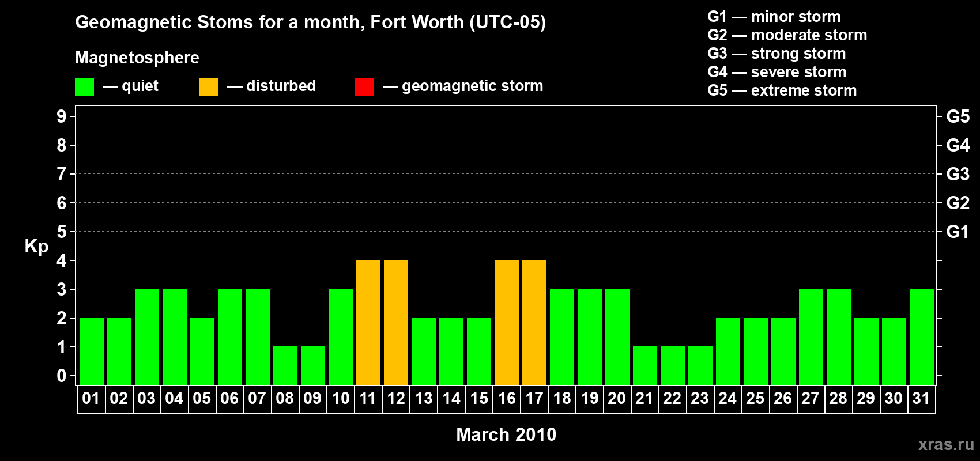Screen dimensions: 980x461
Task: Click the G2 right axis label
Action: point(958,203)
